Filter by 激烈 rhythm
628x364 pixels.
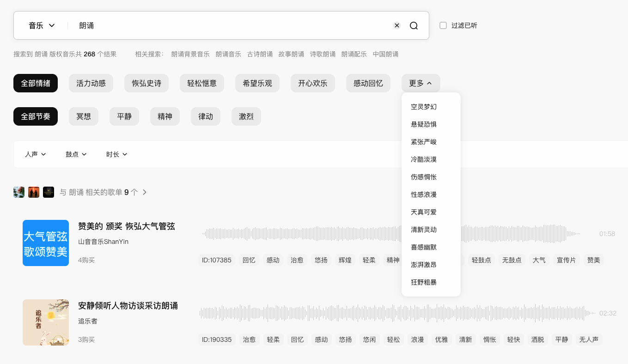coord(246,116)
